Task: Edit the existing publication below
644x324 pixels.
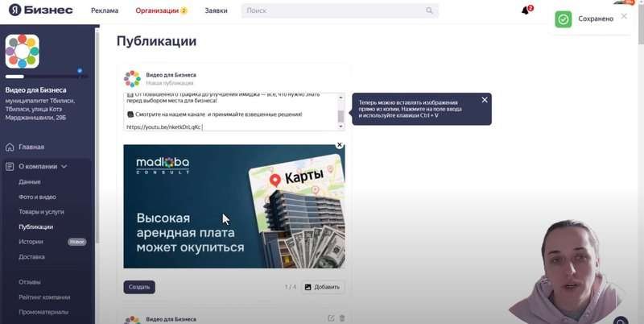Action: pos(331,318)
